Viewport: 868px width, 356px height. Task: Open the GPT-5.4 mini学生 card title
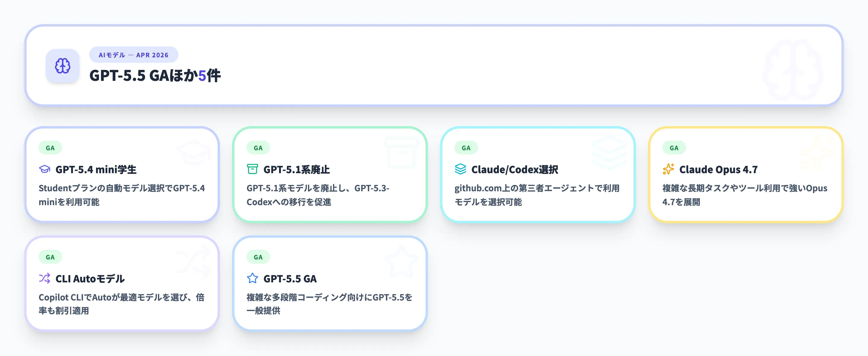(96, 169)
